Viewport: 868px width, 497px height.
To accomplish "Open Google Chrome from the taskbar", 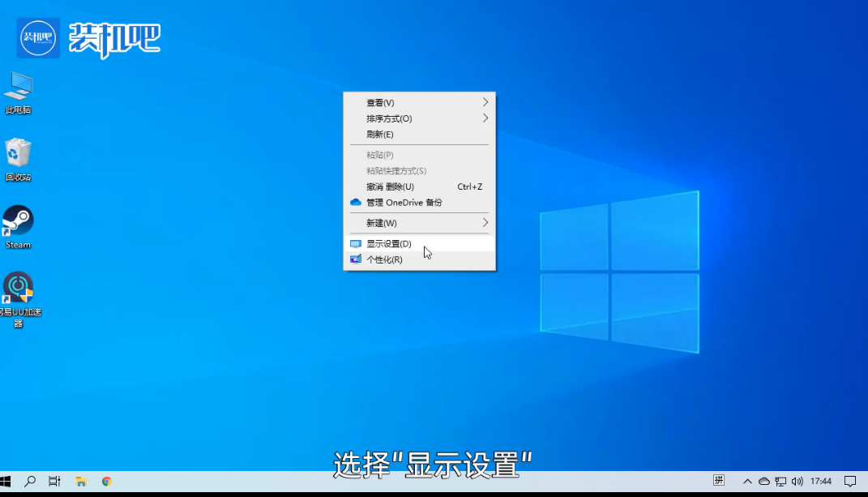I will pyautogui.click(x=106, y=480).
